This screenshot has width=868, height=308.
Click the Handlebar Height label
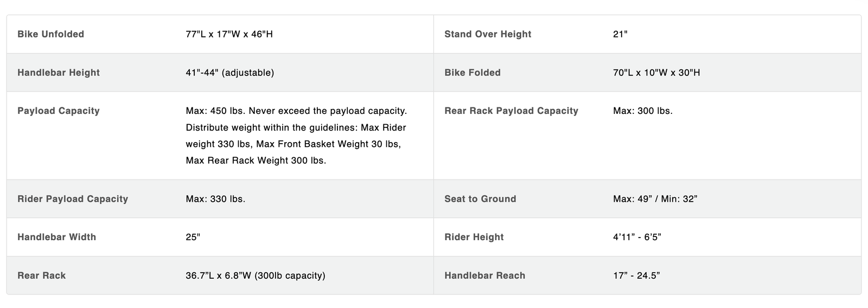coord(59,73)
